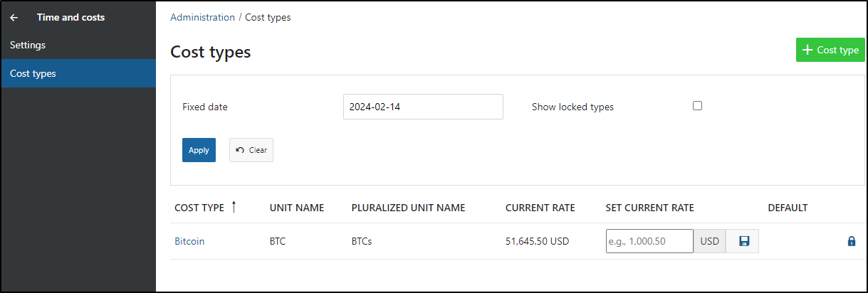Click the Administration breadcrumb link
Viewport: 868px width, 293px height.
tap(202, 17)
